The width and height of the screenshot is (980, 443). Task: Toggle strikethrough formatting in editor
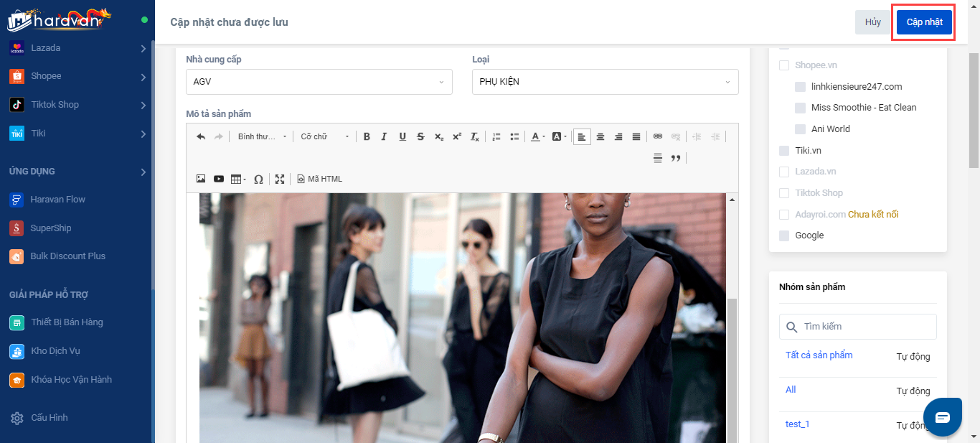[420, 136]
